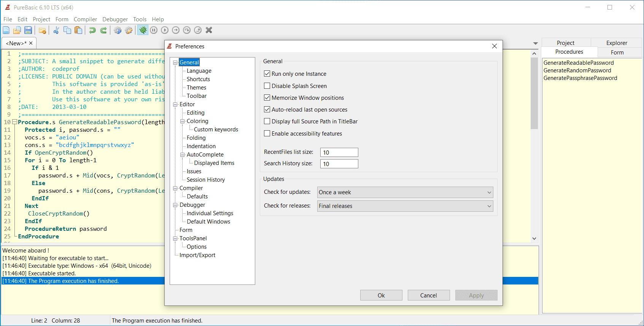This screenshot has width=644, height=326.
Task: Click the green Redo arrow icon
Action: pyautogui.click(x=103, y=30)
